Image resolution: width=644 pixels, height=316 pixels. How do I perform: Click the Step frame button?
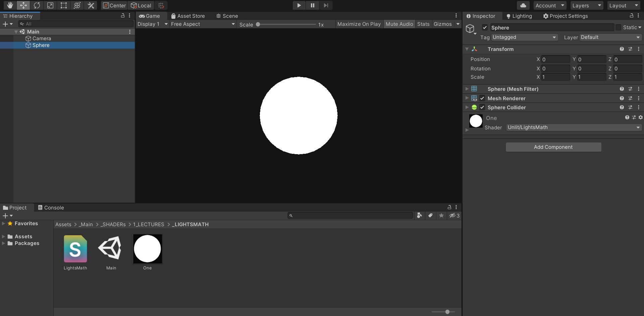coord(326,5)
